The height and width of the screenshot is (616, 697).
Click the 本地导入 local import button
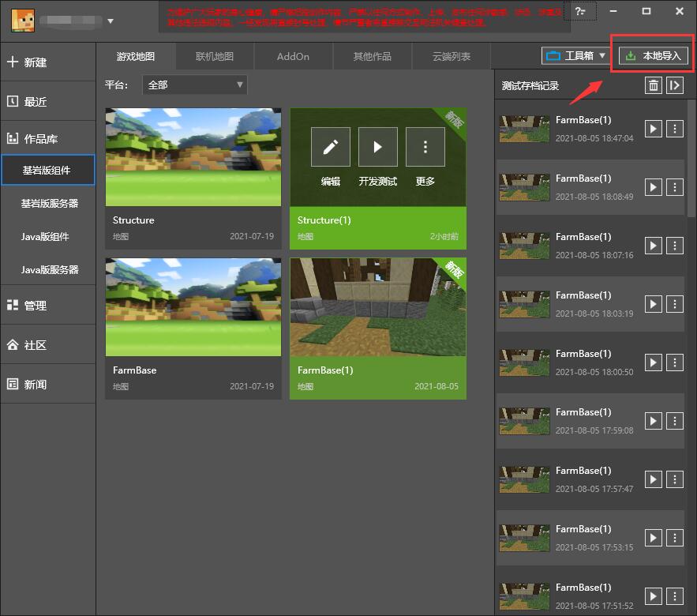[x=653, y=56]
